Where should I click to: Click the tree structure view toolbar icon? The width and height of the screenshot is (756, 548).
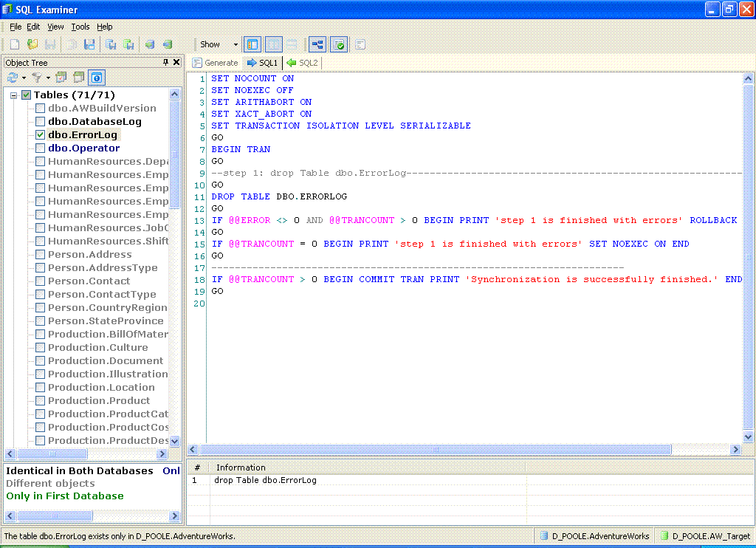[317, 44]
